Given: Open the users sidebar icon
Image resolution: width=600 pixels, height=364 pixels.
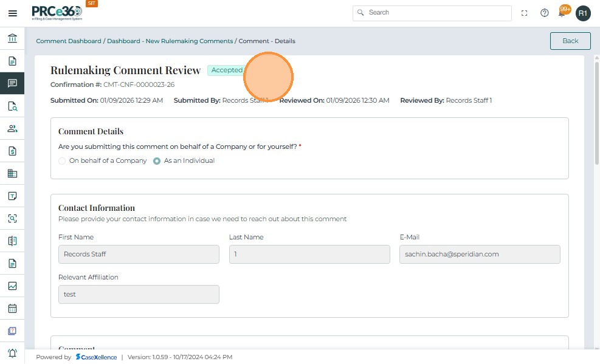Looking at the screenshot, I should (x=12, y=129).
